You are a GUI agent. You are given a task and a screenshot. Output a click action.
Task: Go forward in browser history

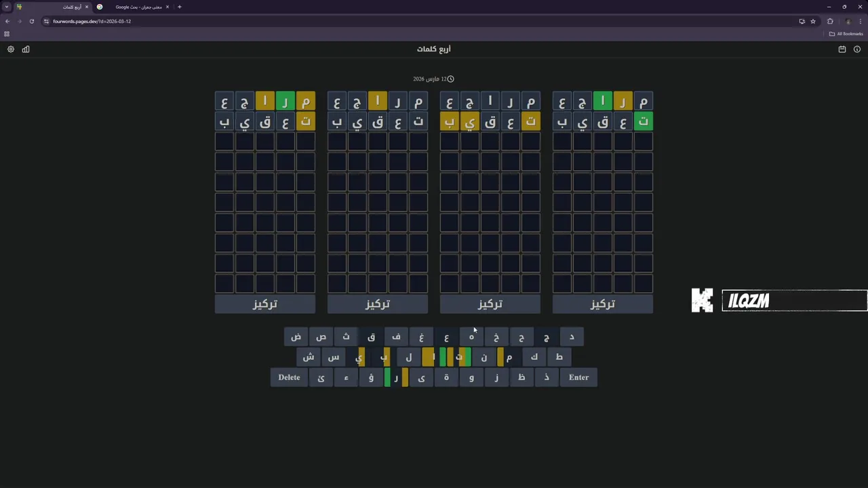pos(19,21)
